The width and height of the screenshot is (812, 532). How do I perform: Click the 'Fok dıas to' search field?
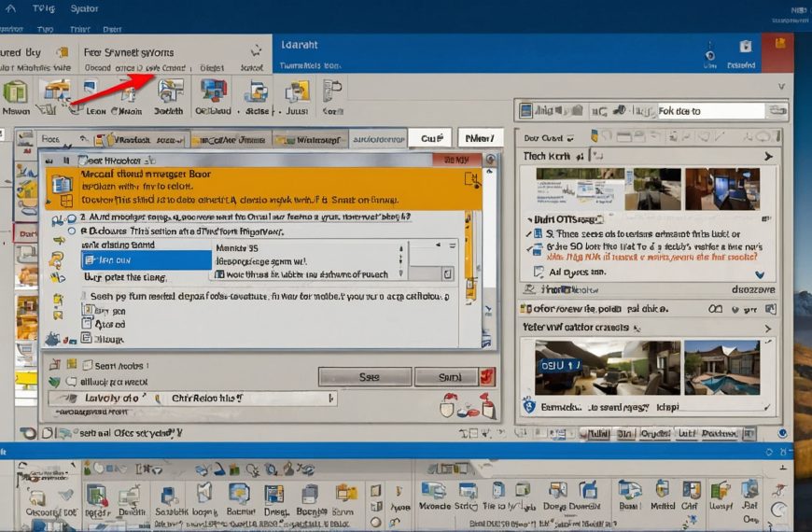(x=710, y=111)
